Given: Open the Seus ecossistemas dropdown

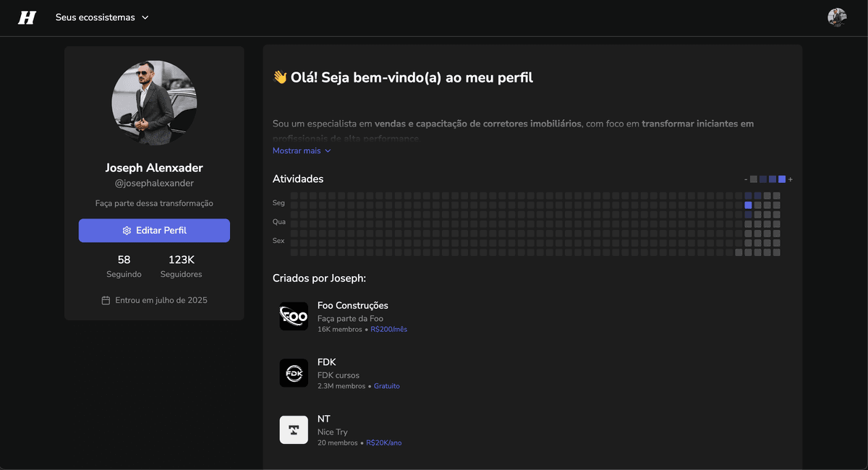Looking at the screenshot, I should (x=102, y=17).
